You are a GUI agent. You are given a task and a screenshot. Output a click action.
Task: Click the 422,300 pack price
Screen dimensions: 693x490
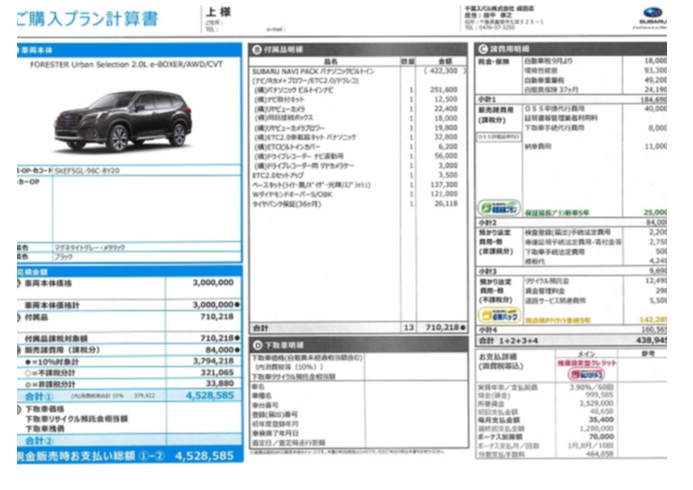tap(443, 71)
